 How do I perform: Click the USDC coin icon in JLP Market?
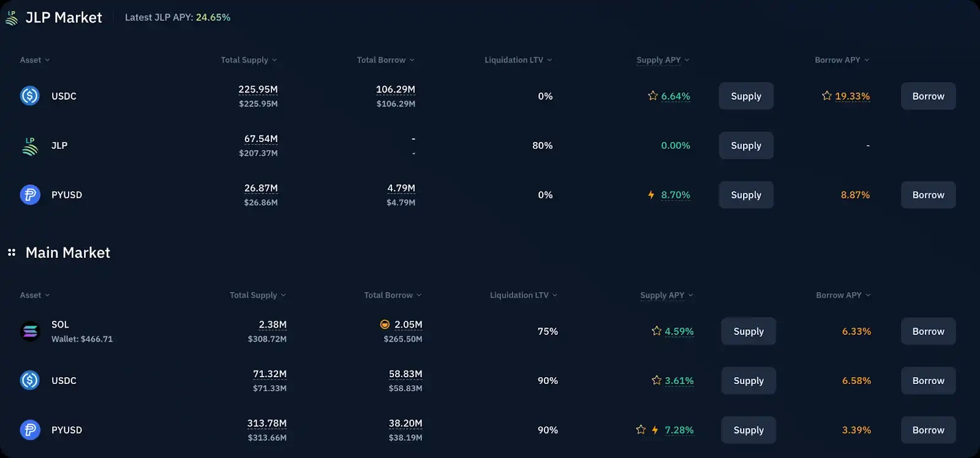click(x=29, y=96)
